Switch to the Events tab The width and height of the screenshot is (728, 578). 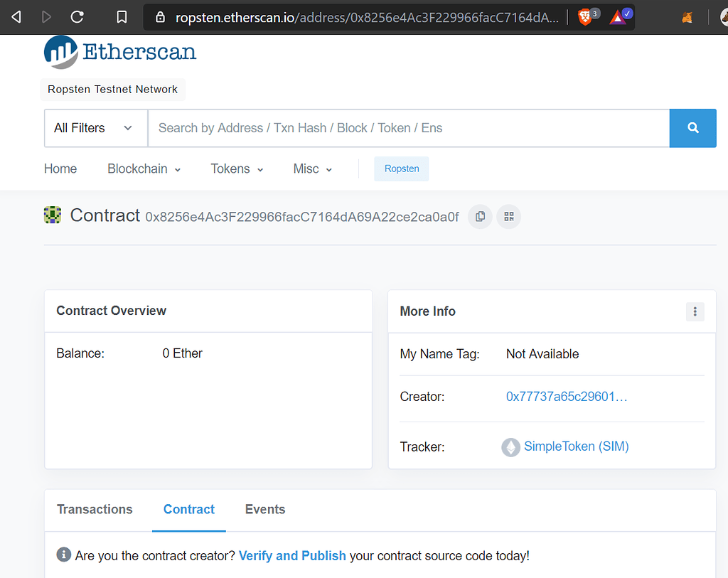[264, 509]
